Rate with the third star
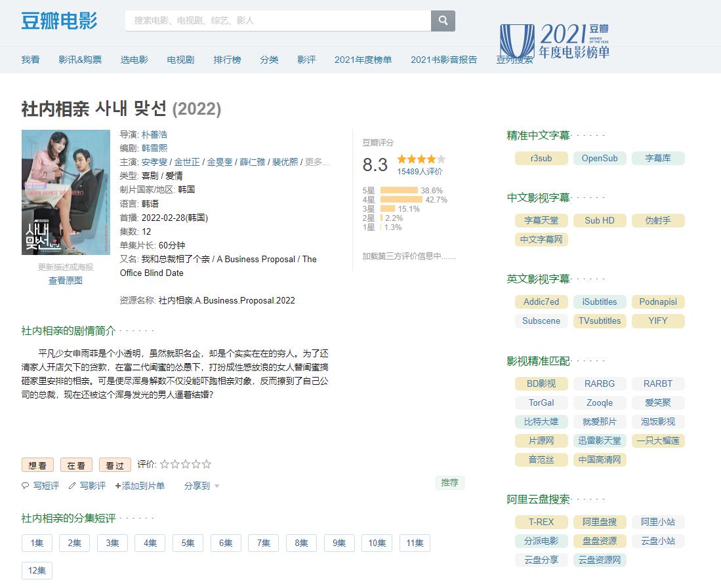The width and height of the screenshot is (721, 588). tap(185, 464)
